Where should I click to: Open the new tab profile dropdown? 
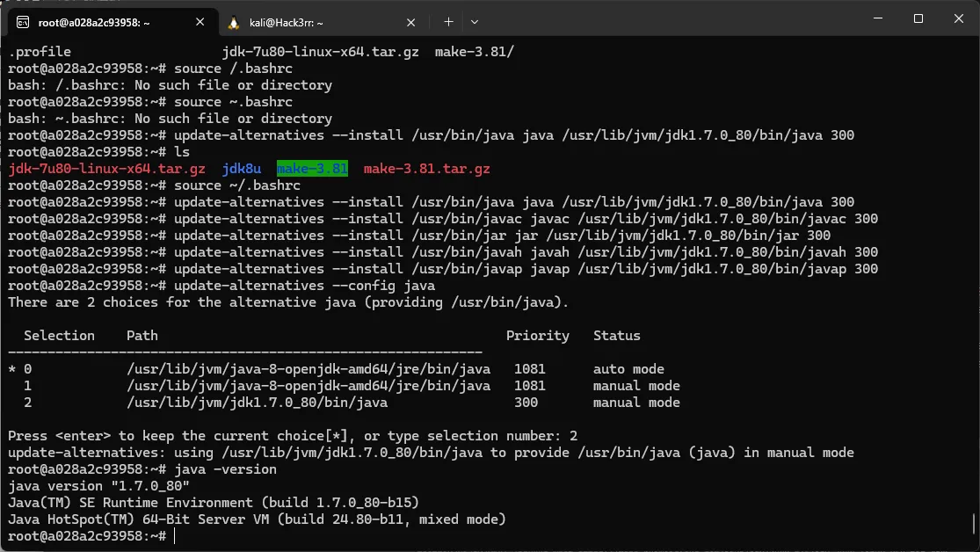pos(475,22)
